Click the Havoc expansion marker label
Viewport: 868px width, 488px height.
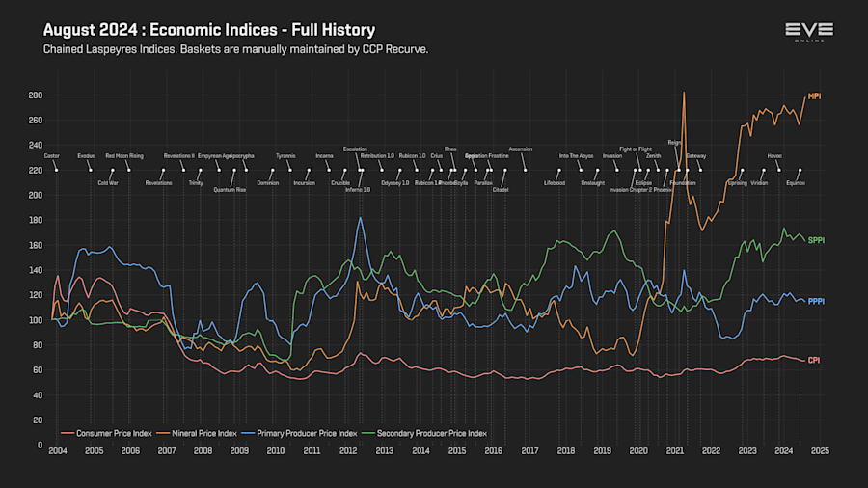pyautogui.click(x=774, y=156)
